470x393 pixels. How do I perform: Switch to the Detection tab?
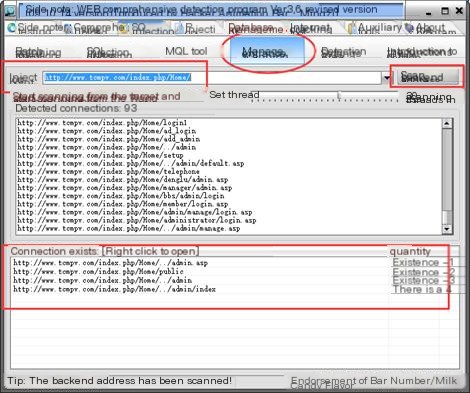(x=343, y=52)
